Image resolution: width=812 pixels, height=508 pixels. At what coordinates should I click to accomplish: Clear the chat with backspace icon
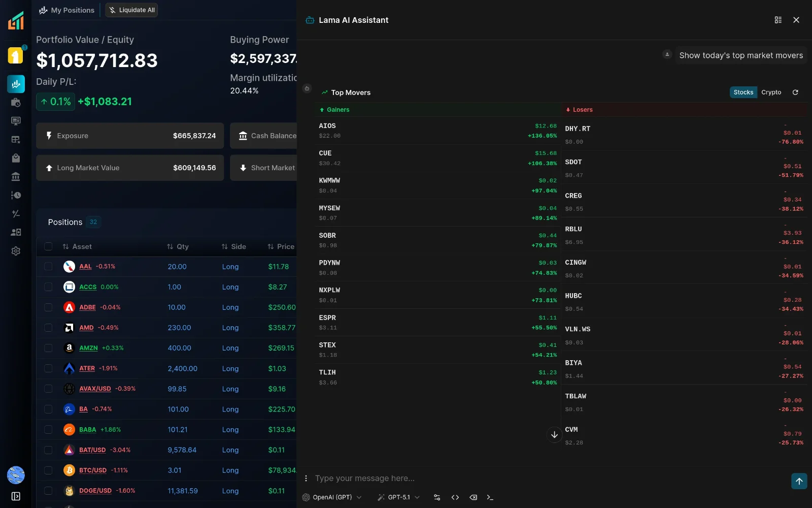point(473,497)
